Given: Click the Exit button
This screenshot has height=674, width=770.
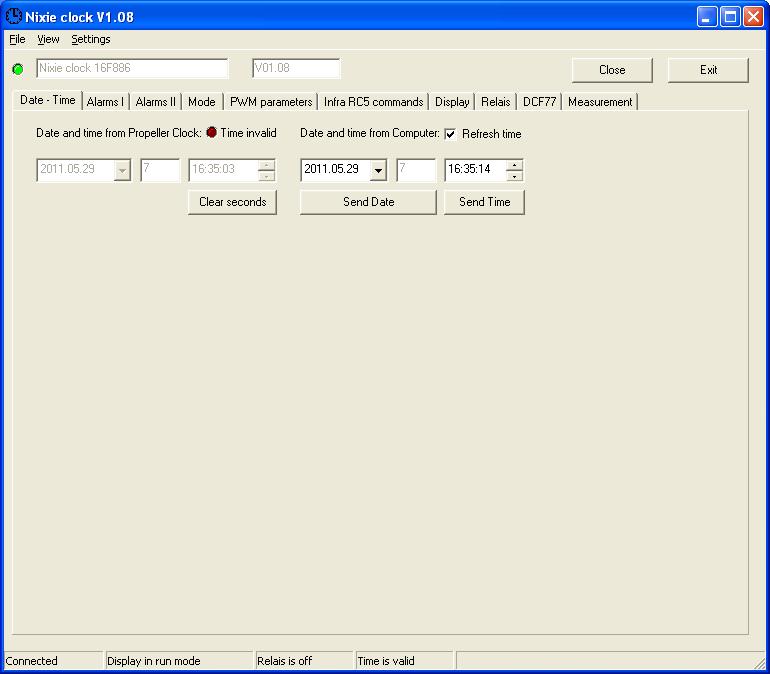Looking at the screenshot, I should tap(708, 70).
